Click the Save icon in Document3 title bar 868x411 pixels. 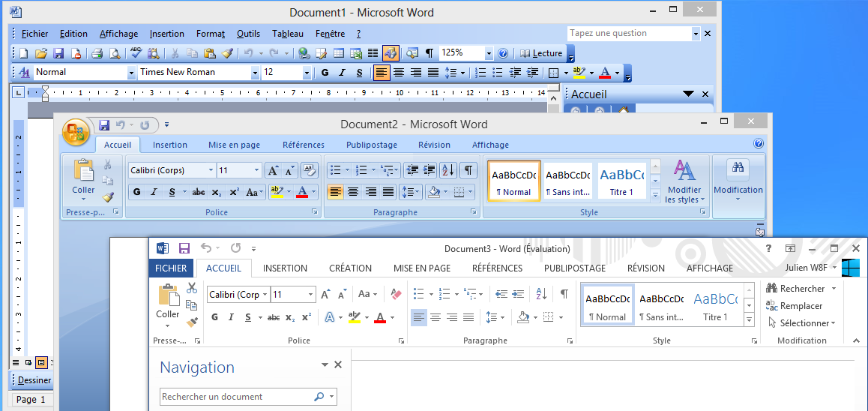pos(184,248)
